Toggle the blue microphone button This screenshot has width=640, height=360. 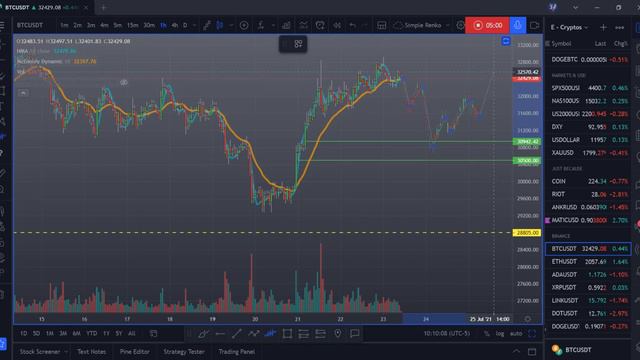518,25
